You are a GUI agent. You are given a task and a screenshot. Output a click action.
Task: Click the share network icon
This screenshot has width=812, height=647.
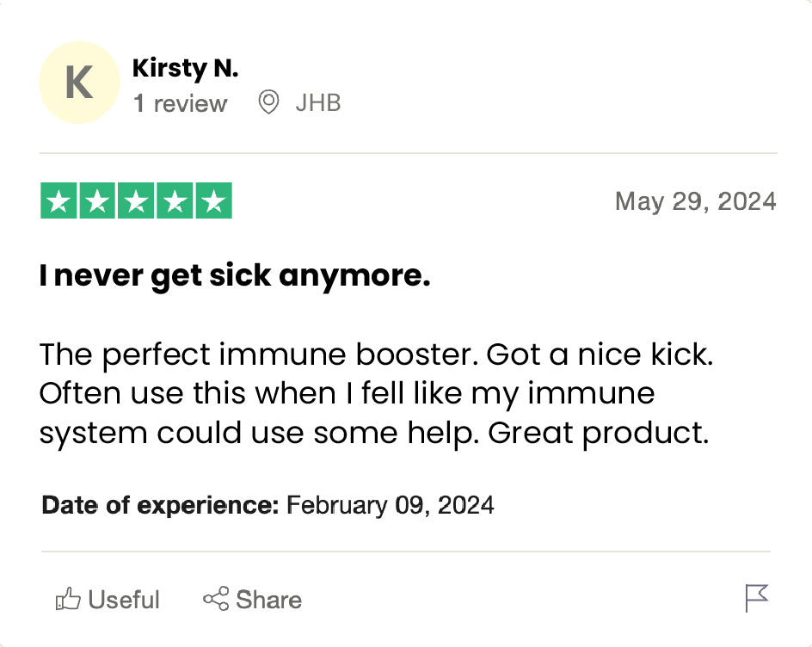215,599
